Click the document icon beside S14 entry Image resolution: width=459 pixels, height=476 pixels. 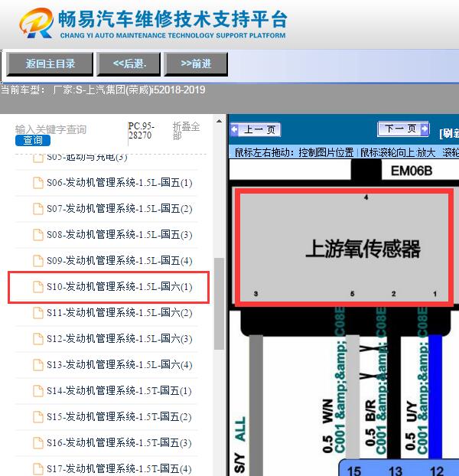[38, 391]
